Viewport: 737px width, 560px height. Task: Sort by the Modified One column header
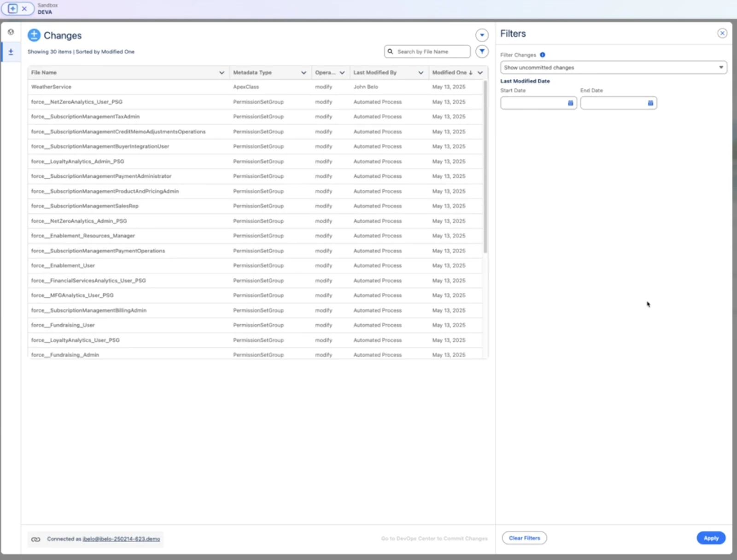[x=449, y=73]
